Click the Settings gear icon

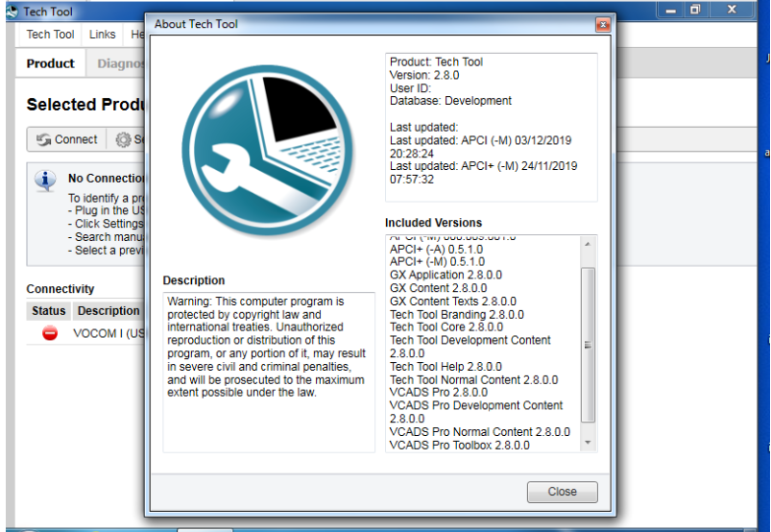tap(123, 139)
